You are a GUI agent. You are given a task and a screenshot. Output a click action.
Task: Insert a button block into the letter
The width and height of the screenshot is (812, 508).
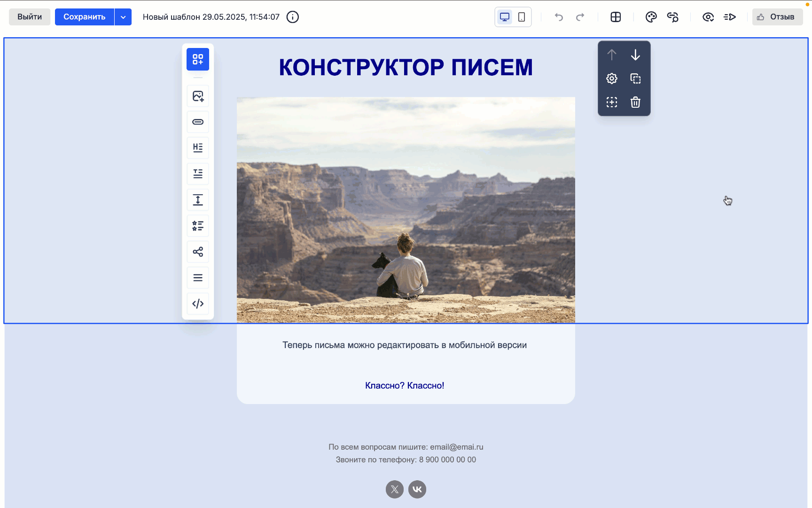pyautogui.click(x=198, y=122)
